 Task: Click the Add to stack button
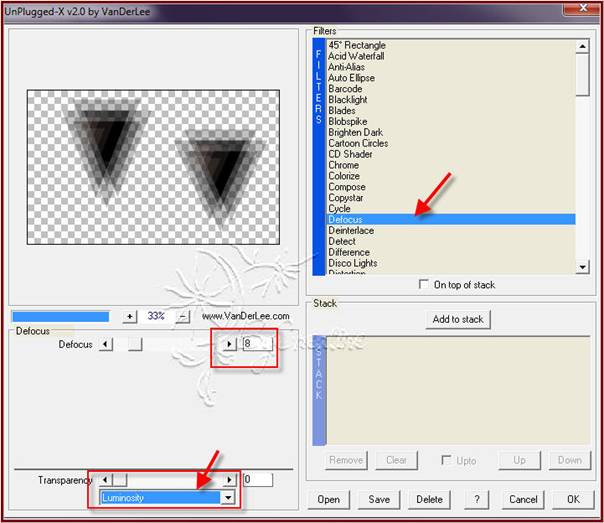coord(457,319)
